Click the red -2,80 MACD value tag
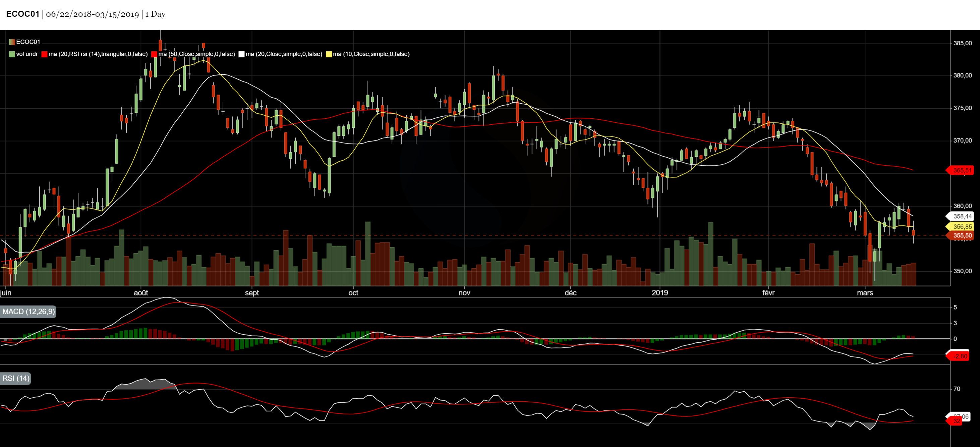The image size is (980, 447). click(x=958, y=356)
